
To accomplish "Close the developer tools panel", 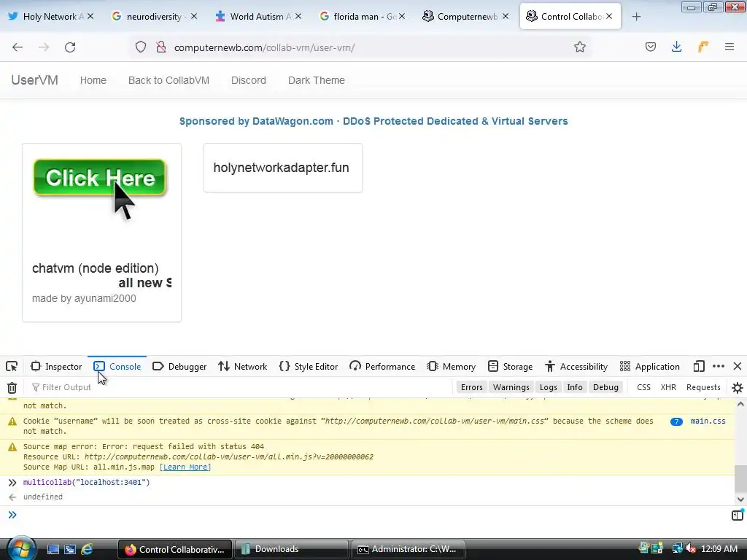I will tap(738, 366).
